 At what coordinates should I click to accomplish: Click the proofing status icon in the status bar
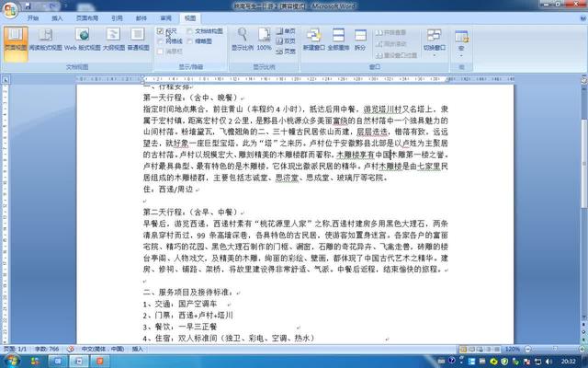[x=70, y=349]
